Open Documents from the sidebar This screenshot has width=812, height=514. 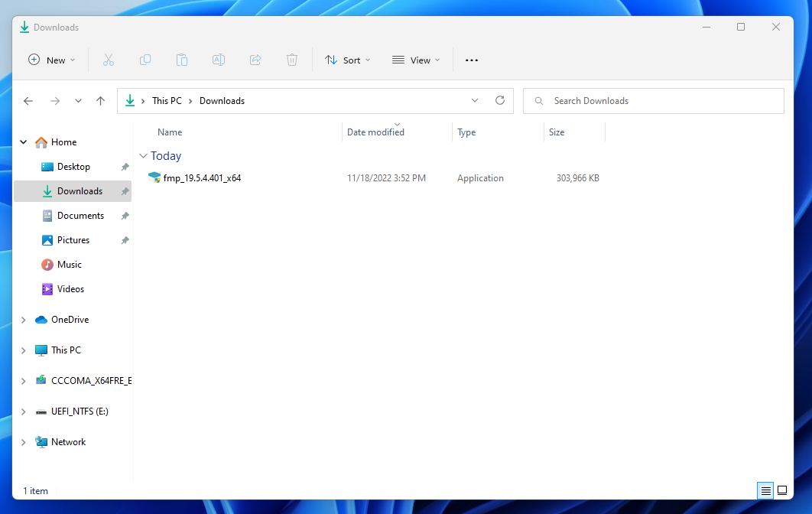coord(81,216)
